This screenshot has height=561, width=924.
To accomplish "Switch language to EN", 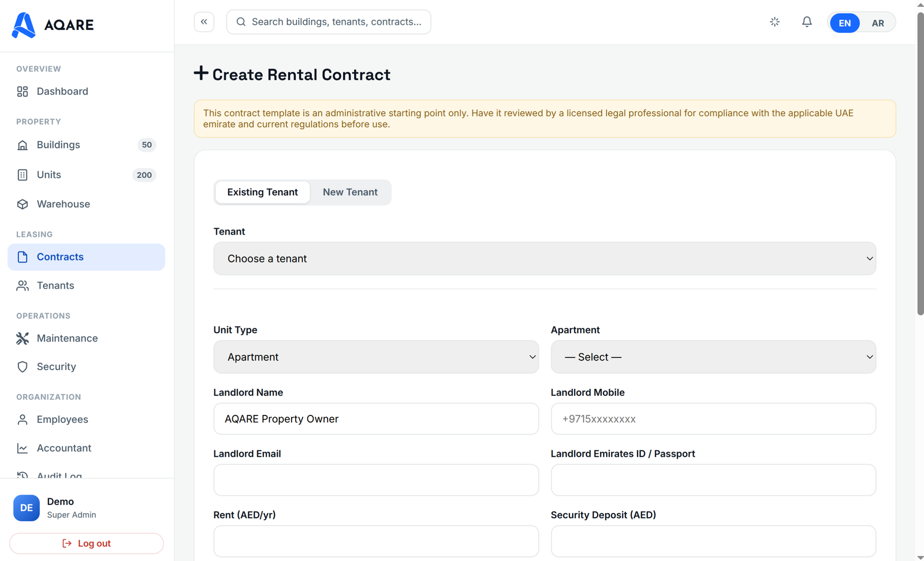I will point(844,23).
